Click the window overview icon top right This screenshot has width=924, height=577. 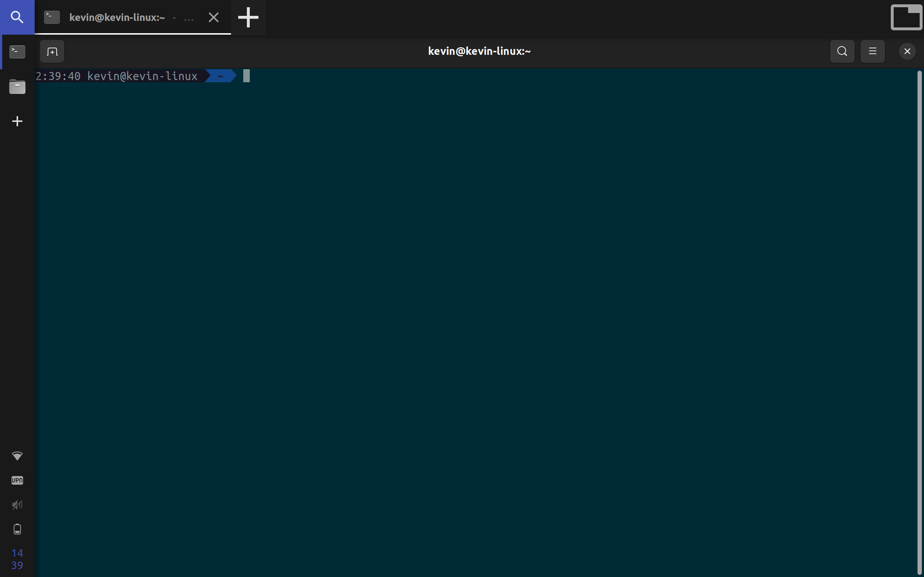point(906,17)
